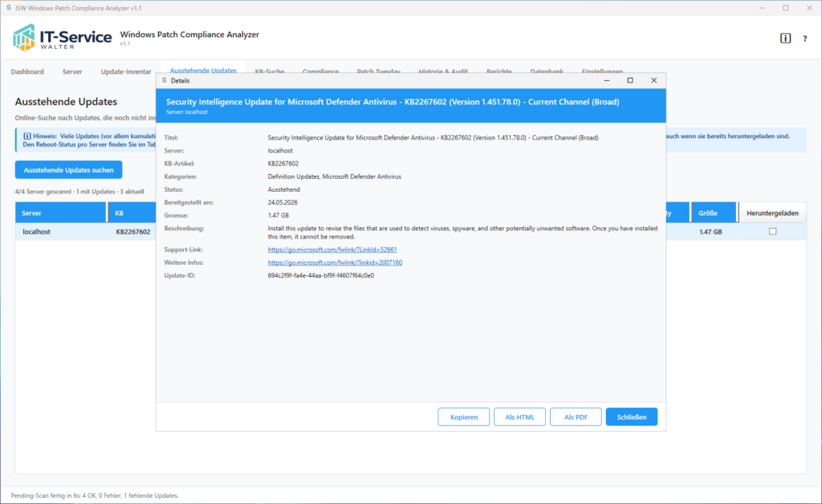Click the Kopieren button
The image size is (822, 504).
pyautogui.click(x=464, y=417)
